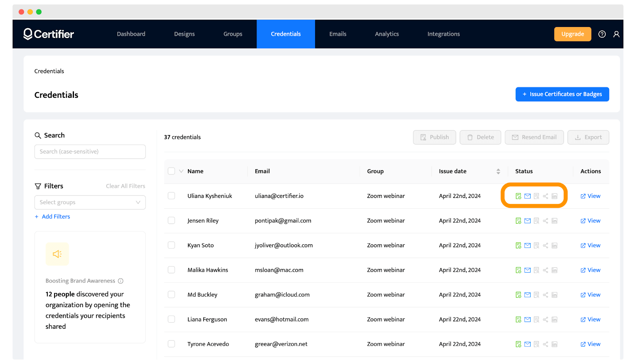The width and height of the screenshot is (636, 364).
Task: Click the email status icon for Malika Hawkins
Action: 527,270
